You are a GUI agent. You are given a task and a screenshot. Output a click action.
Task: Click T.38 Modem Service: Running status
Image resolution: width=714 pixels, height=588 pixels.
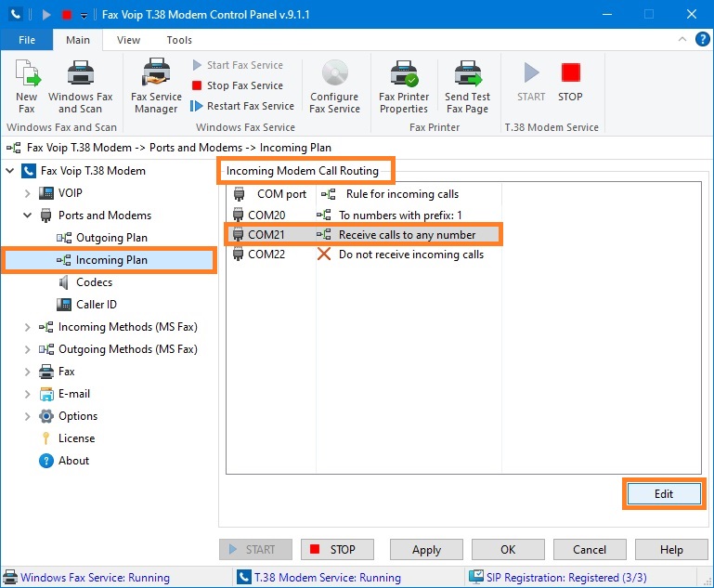[x=328, y=578]
